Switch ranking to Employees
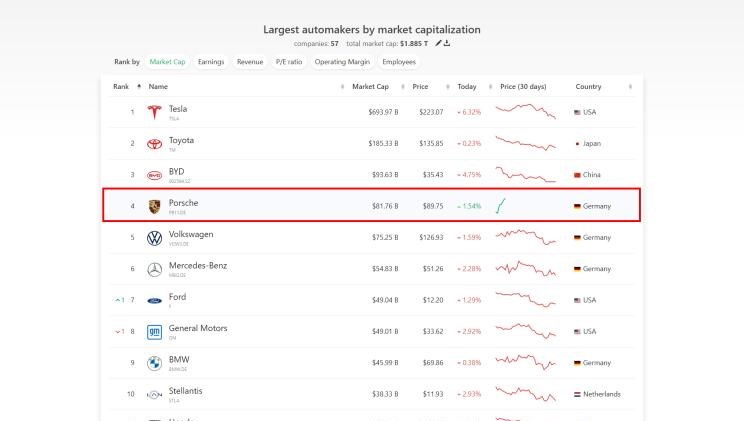The width and height of the screenshot is (744, 421). (399, 62)
